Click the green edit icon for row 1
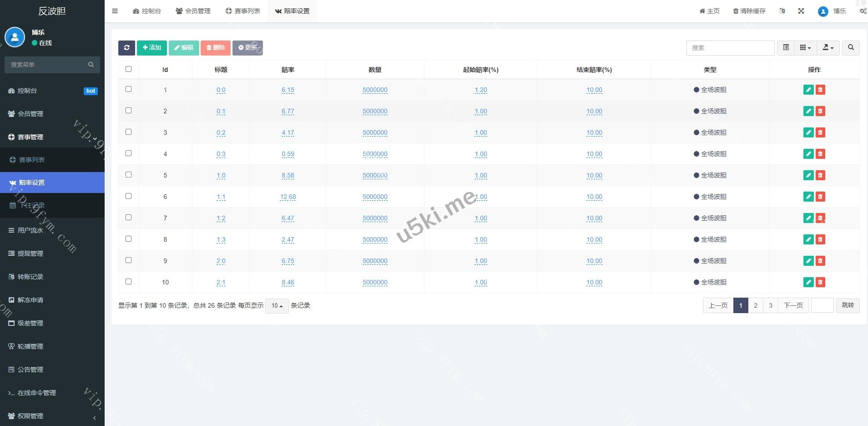868x426 pixels. click(x=808, y=90)
